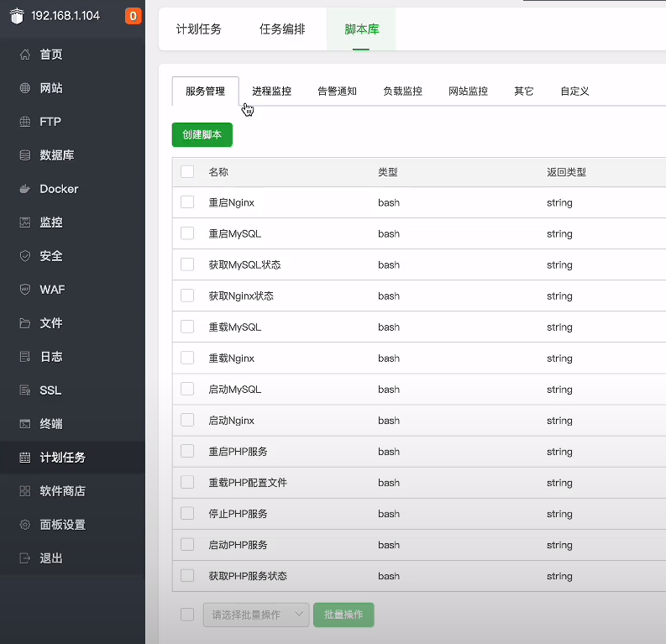Click the panel logo beside 192.168.1.104
666x644 pixels.
pos(17,16)
